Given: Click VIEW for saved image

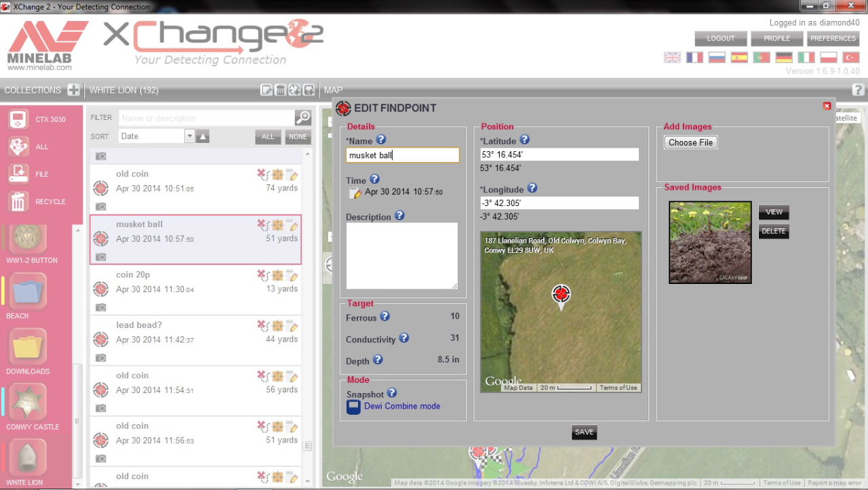Looking at the screenshot, I should click(x=774, y=212).
